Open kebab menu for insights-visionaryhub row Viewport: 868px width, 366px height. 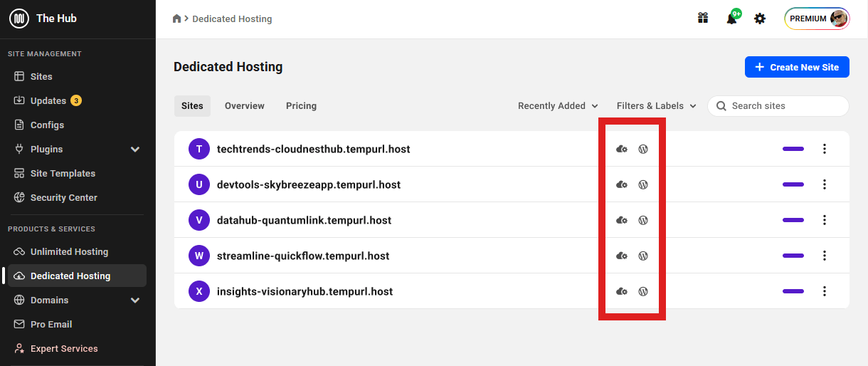point(825,291)
